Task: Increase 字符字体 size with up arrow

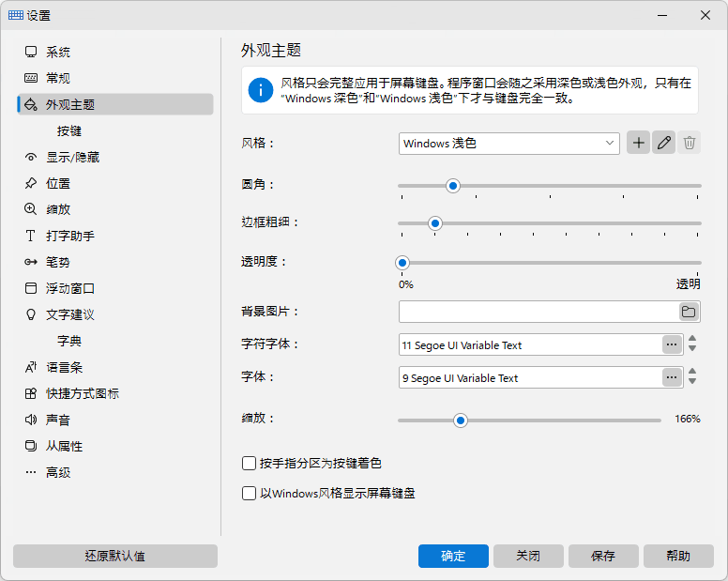Action: [x=692, y=339]
